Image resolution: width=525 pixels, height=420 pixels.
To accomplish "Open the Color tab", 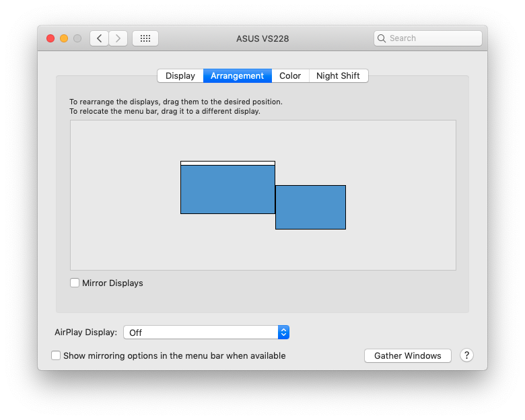I will [290, 75].
